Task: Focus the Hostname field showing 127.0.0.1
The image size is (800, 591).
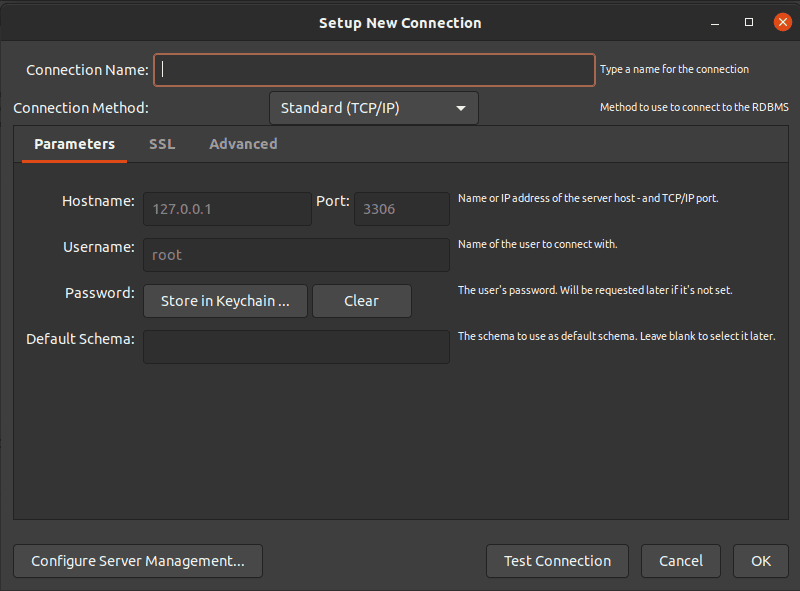Action: [228, 209]
